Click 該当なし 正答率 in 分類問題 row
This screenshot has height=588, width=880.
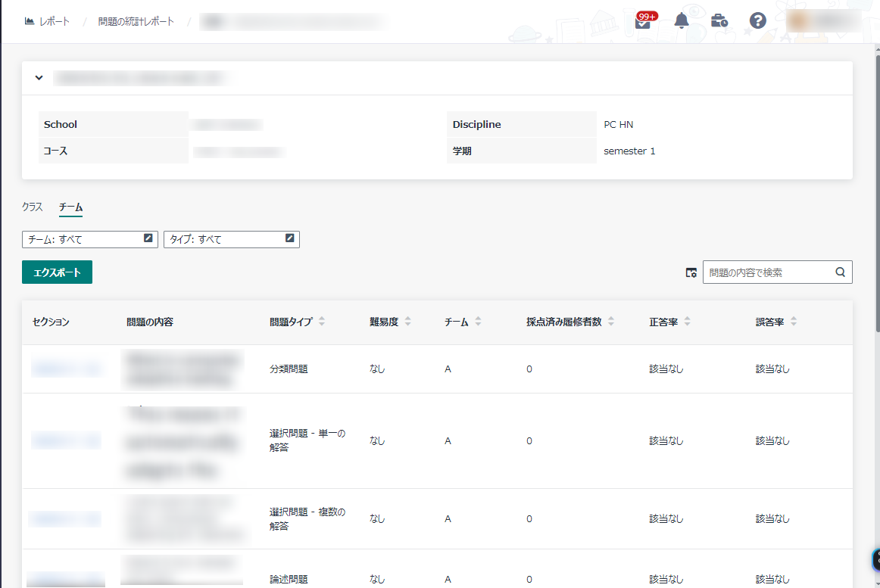(x=666, y=369)
